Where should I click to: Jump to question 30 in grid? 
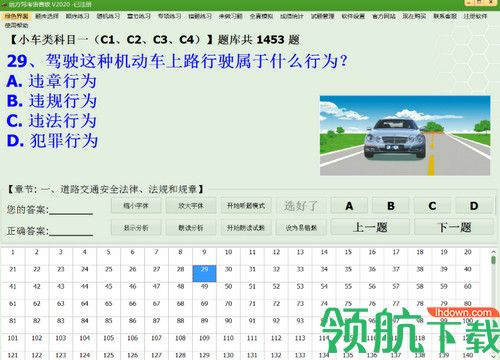[228, 273]
